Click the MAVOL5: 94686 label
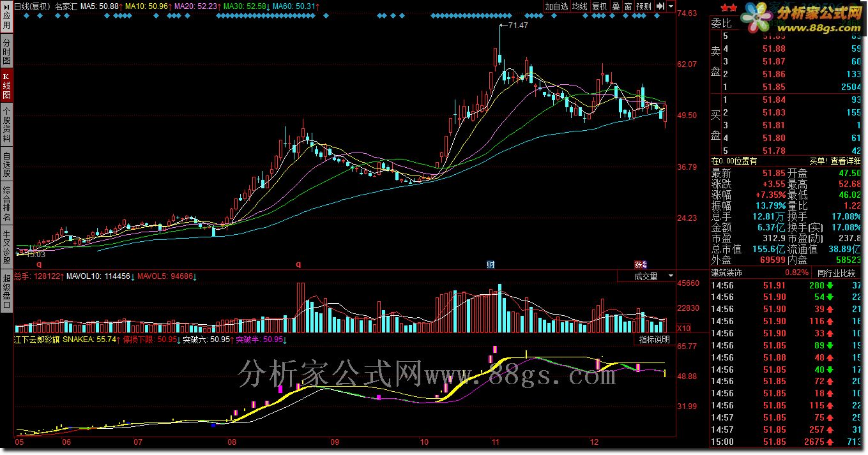Screen dimensions: 868x455 tap(165, 276)
